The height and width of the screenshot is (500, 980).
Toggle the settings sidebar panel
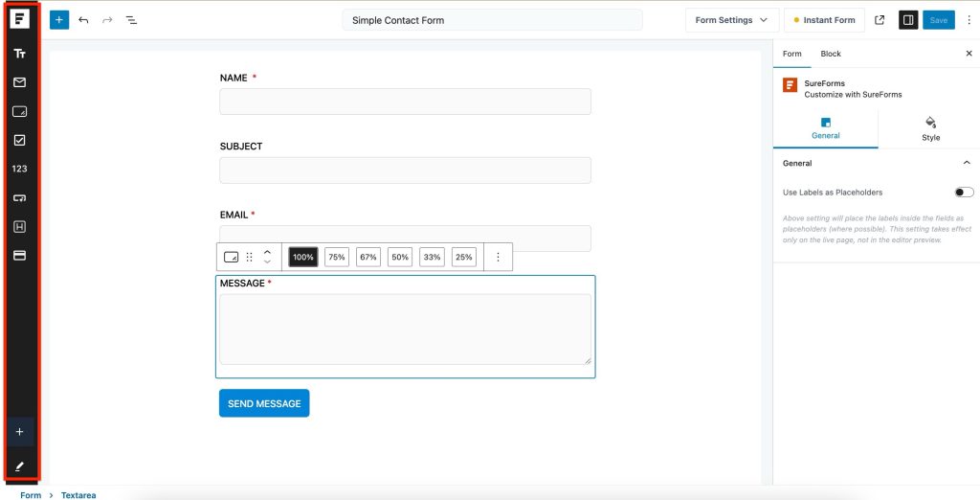908,20
